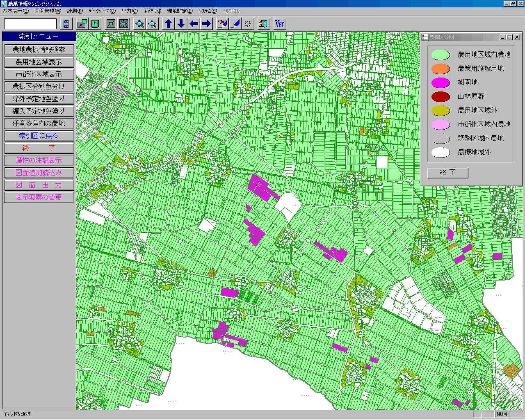This screenshot has height=420, width=525.
Task: Click the light green 農用地区域内農地 swatch
Action: 441,55
